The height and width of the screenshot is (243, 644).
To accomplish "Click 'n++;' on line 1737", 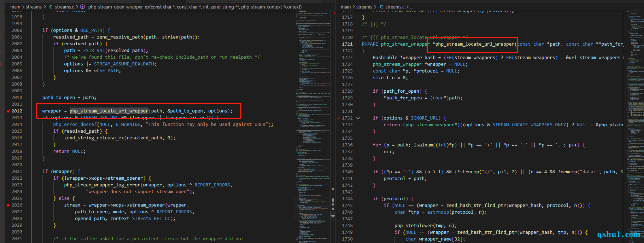I will coord(389,151).
